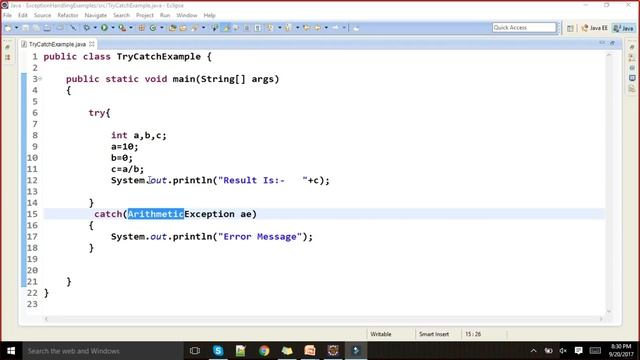
Task: Click the Search flashlight toolbar icon
Action: point(194,28)
